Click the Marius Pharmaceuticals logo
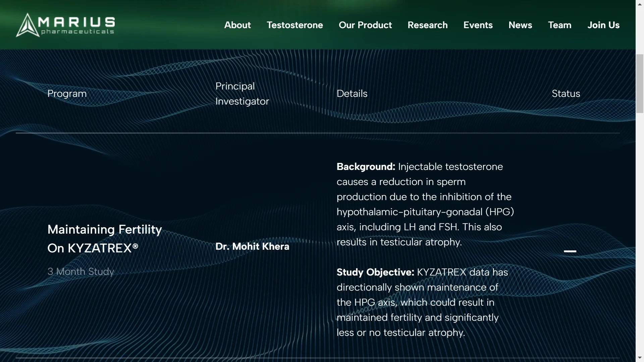 pos(65,25)
